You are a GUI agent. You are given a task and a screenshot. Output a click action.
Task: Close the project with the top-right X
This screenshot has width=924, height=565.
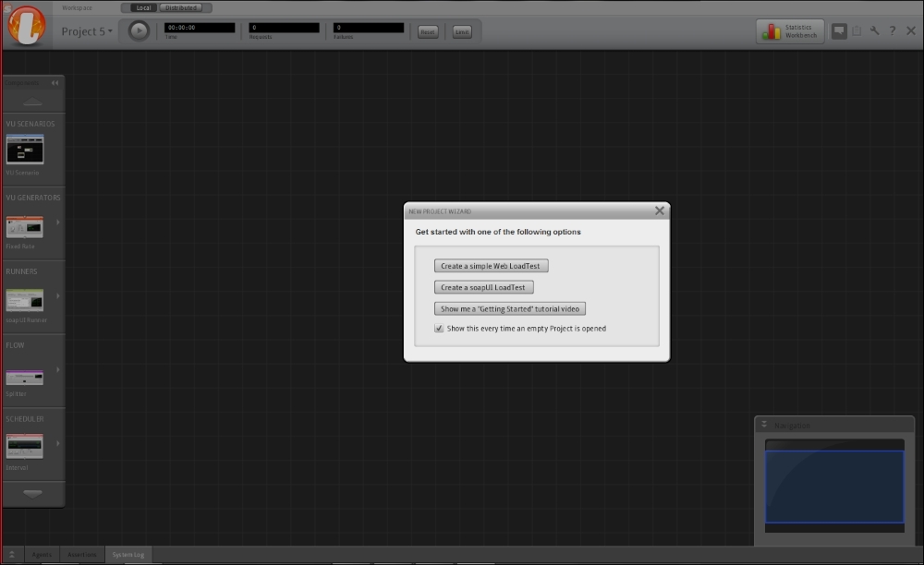911,30
